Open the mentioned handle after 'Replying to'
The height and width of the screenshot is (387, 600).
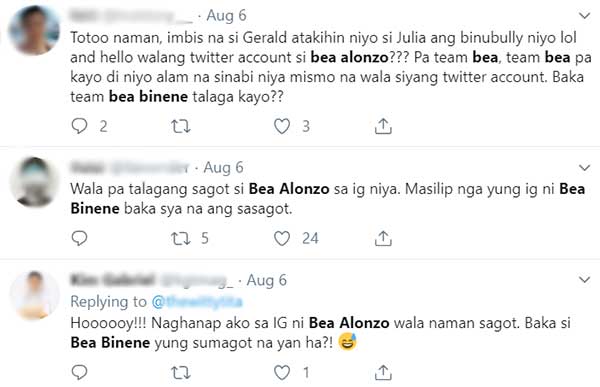197,302
